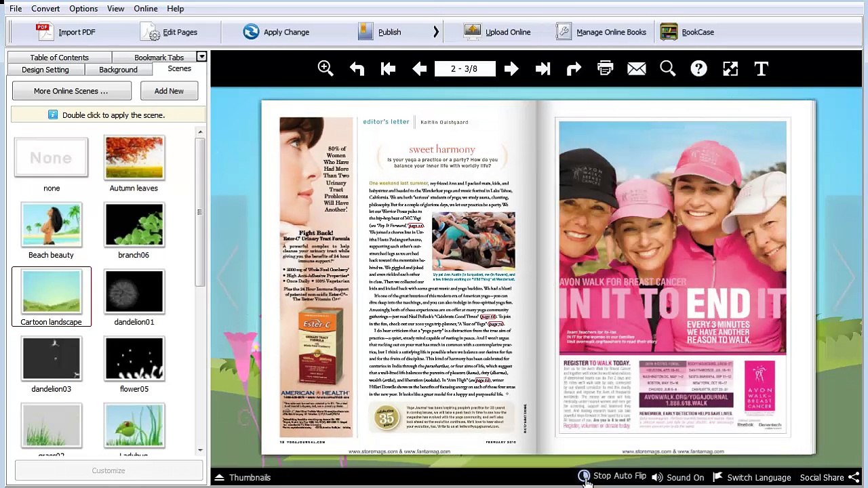Click the share forward arrow icon
The image size is (868, 488).
[574, 68]
